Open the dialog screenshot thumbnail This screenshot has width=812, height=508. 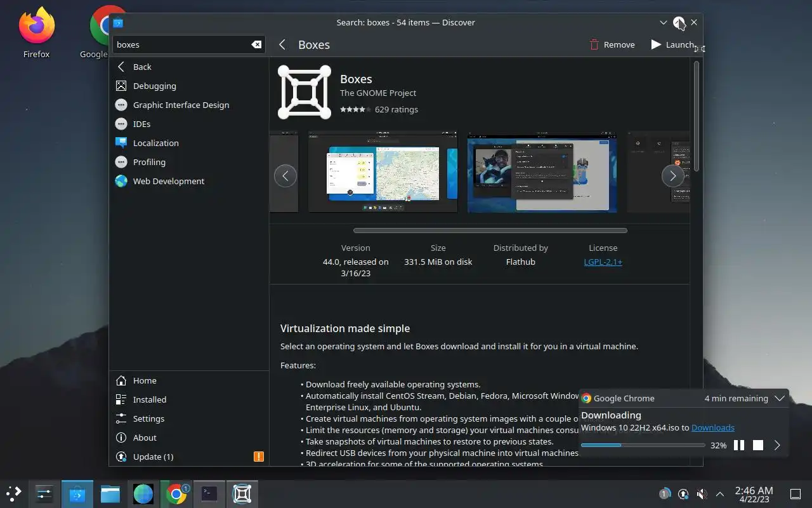pos(542,171)
